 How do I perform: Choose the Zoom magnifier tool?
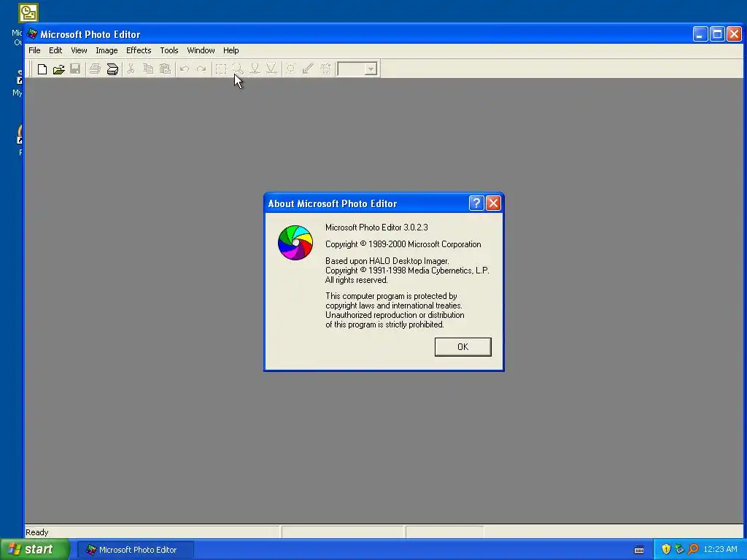238,69
